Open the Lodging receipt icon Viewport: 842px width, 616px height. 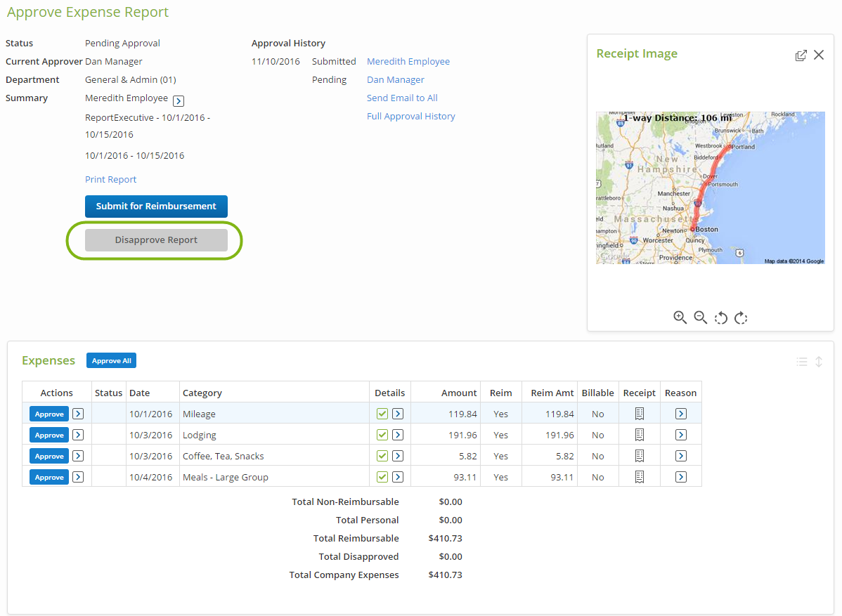[639, 435]
